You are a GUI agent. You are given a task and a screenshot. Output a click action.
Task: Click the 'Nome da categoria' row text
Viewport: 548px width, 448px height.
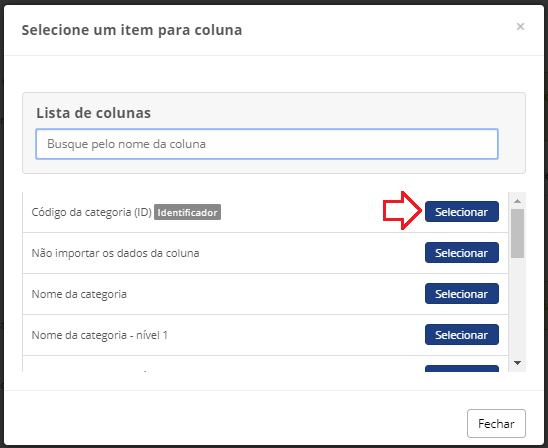[x=79, y=294]
